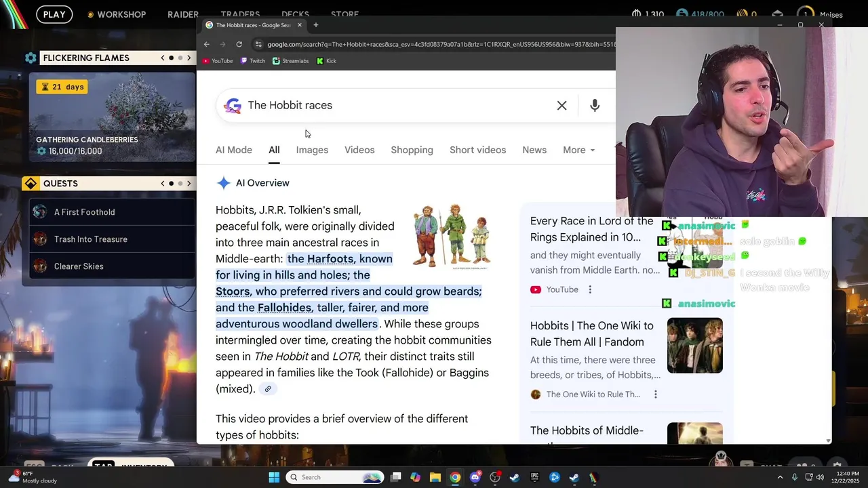Reload the Google search page

click(x=239, y=44)
